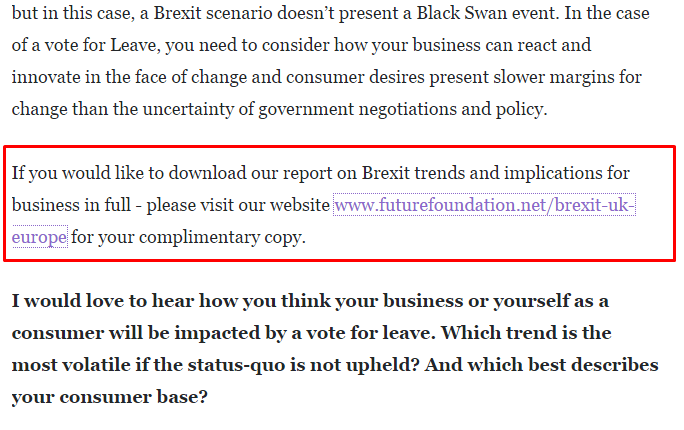The image size is (684, 430).
Task: Click the bold text 'I would love to hear'
Action: [x=95, y=302]
